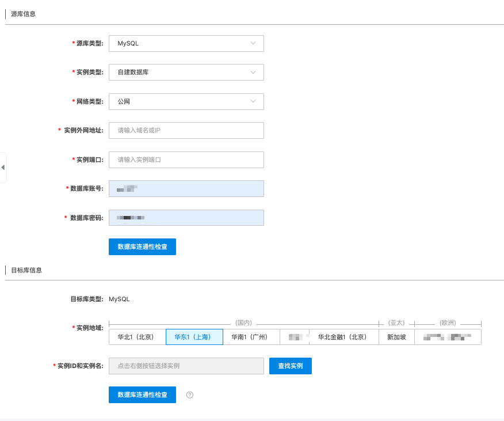Select region 华北1（北京）
Viewport: 504px width, 421px height.
(137, 337)
